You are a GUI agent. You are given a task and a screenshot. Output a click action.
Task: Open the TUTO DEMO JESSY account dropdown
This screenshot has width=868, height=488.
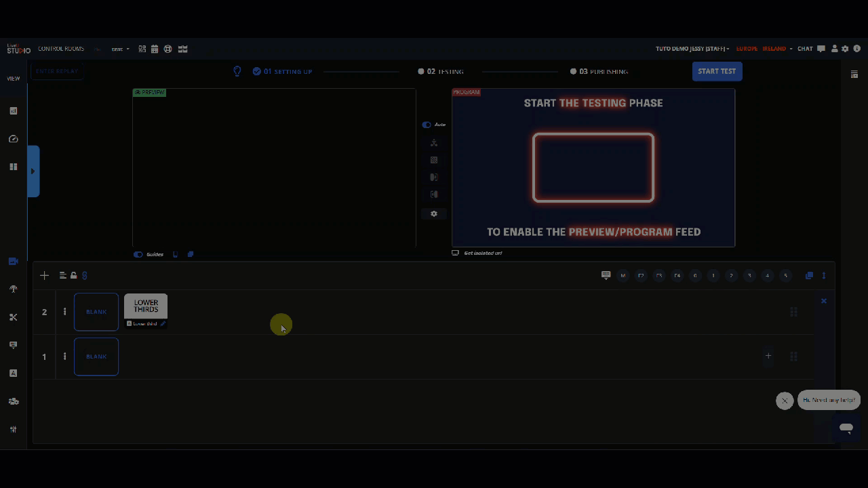click(x=692, y=49)
